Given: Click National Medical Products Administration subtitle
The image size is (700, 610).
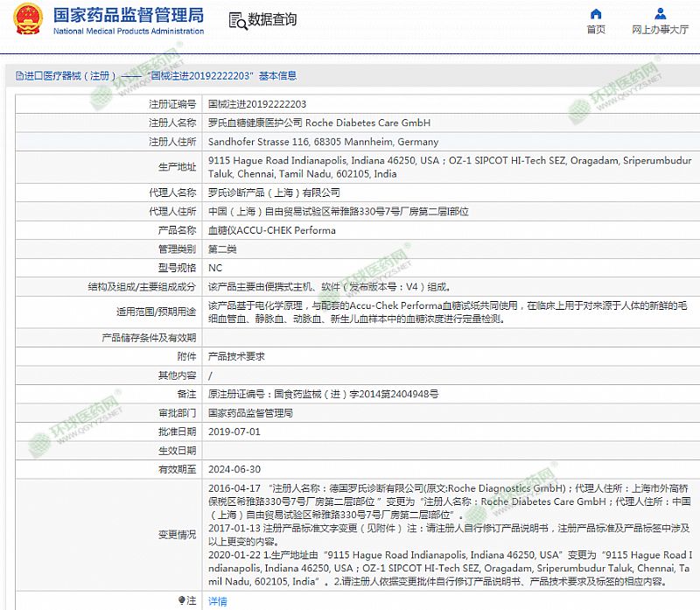Looking at the screenshot, I should coord(128,32).
